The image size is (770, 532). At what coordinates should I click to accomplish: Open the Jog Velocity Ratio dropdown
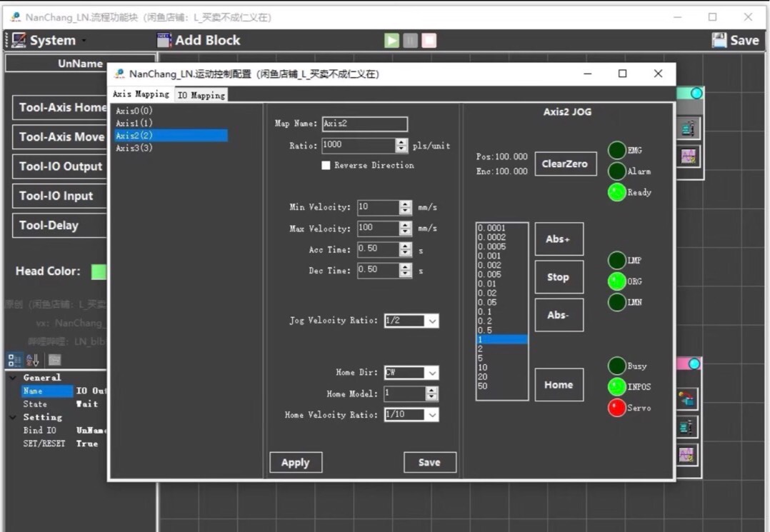(x=431, y=321)
